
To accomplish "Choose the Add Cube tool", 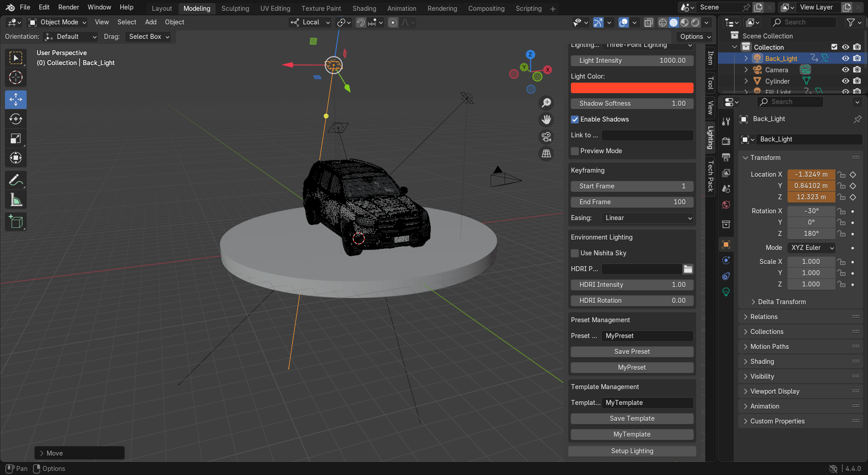I will [16, 222].
